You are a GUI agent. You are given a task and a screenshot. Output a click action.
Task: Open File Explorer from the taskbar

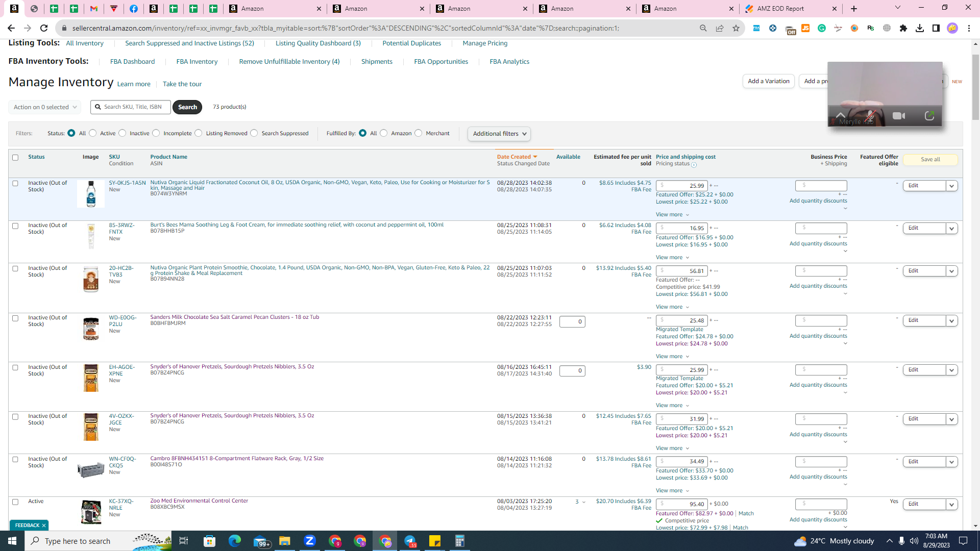pyautogui.click(x=284, y=541)
